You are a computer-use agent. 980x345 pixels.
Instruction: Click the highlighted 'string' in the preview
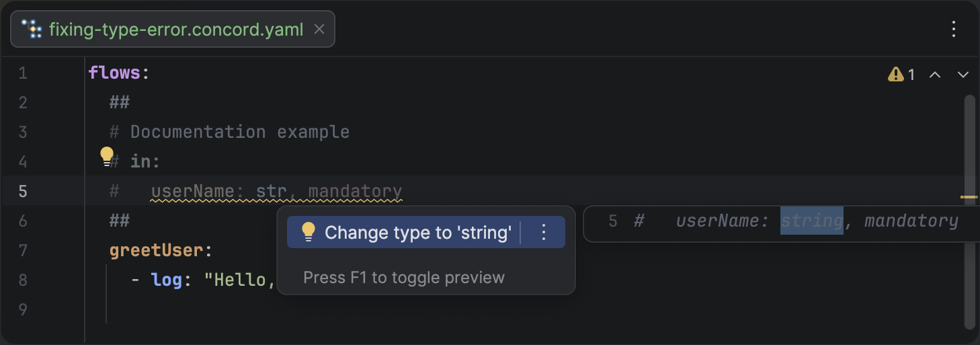point(811,221)
